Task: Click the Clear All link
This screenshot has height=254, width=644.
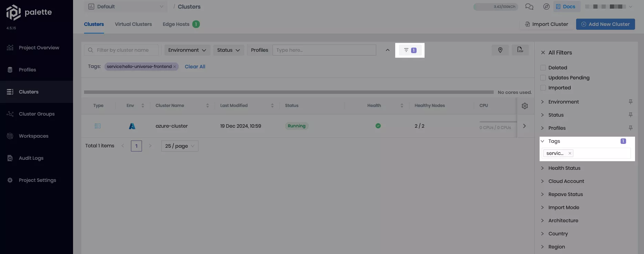Action: [x=195, y=67]
